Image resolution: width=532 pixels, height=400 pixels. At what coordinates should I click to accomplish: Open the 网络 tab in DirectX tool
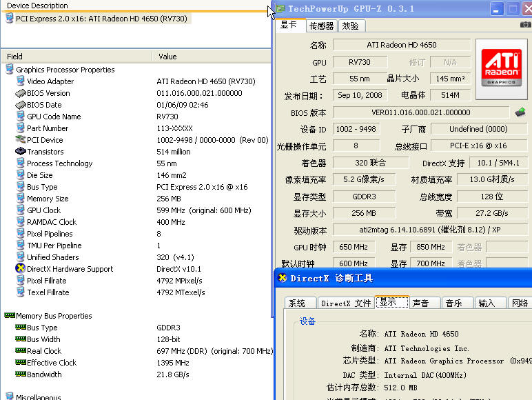pyautogui.click(x=520, y=303)
